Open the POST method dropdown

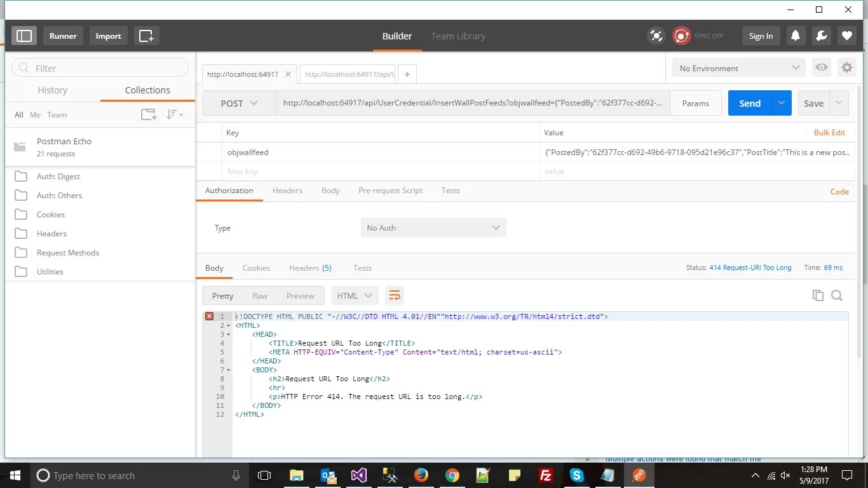click(239, 103)
